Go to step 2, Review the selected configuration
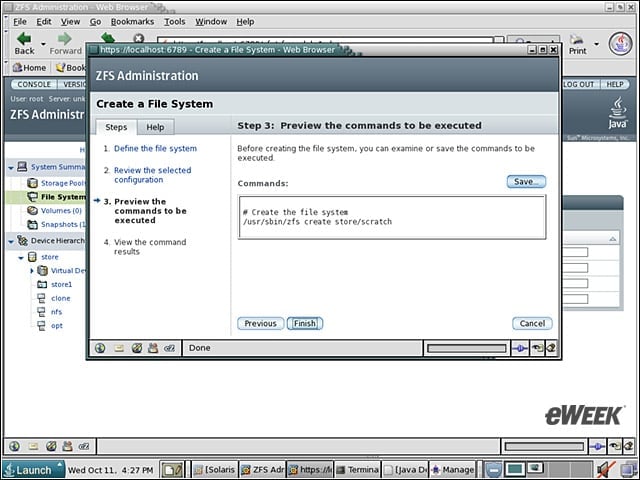 click(x=152, y=175)
